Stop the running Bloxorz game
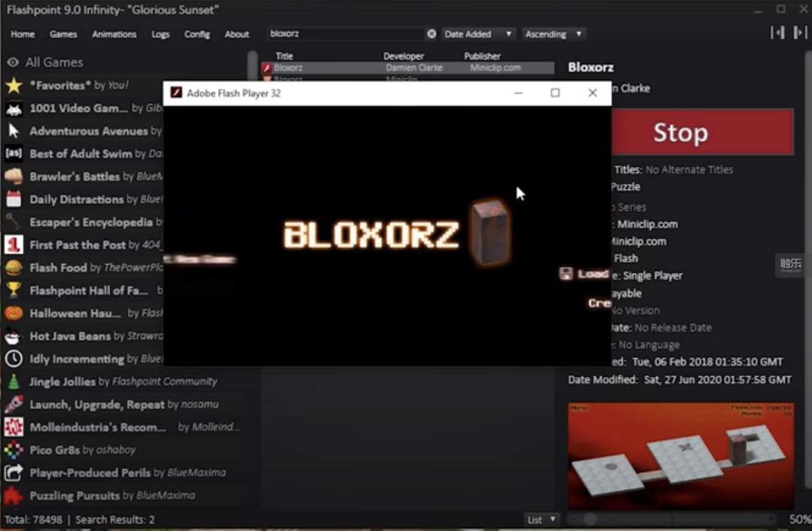 [702, 132]
